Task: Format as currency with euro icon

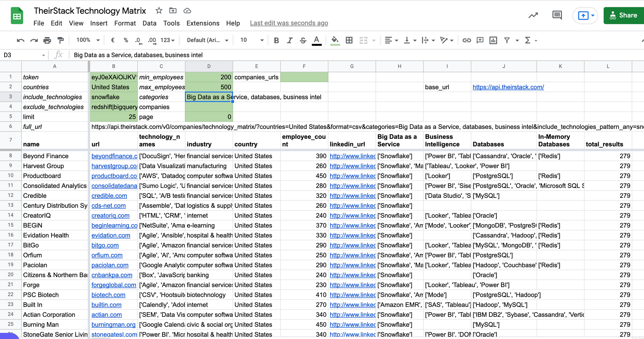Action: pyautogui.click(x=112, y=40)
